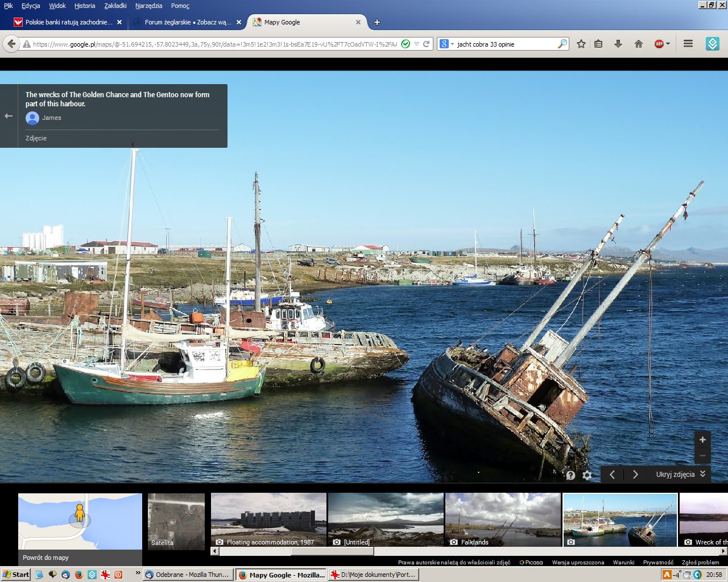This screenshot has width=728, height=582.
Task: Select the Falklands photo thumbnail
Action: tap(502, 519)
